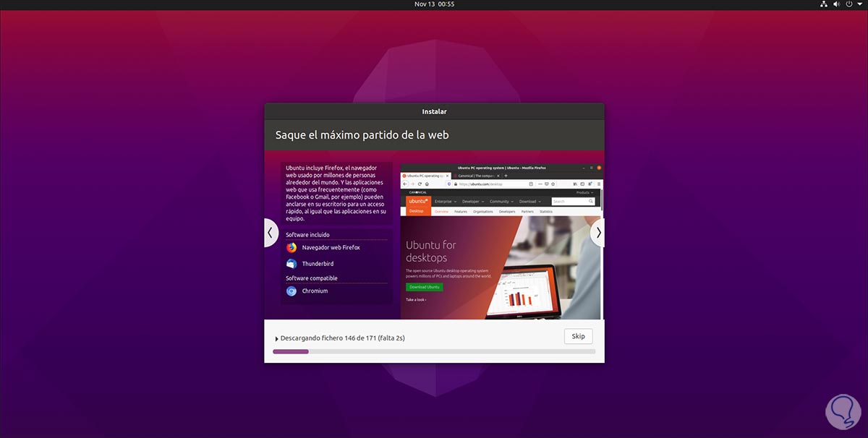Click the ubuntu logo in pictured webpage
This screenshot has height=438, width=868.
click(418, 201)
